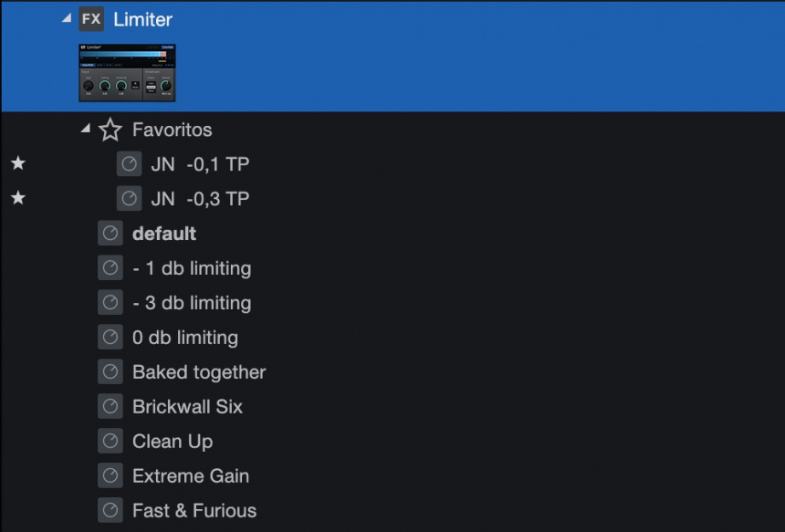785x532 pixels.
Task: Click the preset icon for 0 db limiting
Action: tap(110, 338)
